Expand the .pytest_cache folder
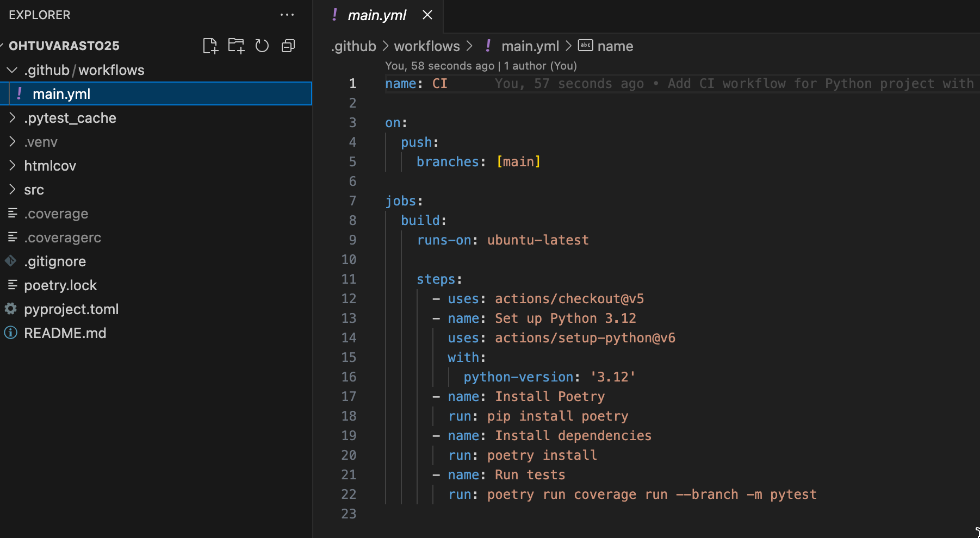The width and height of the screenshot is (980, 538). coord(12,118)
